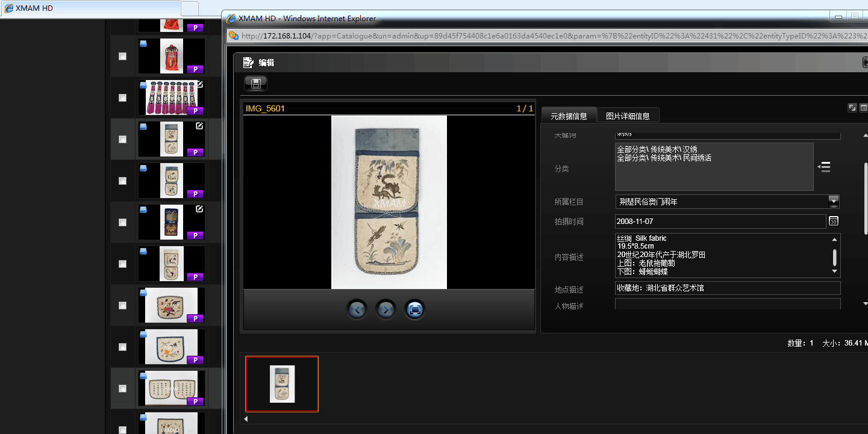Select the IMG_5601 thumbnail in bottom strip

(x=282, y=384)
